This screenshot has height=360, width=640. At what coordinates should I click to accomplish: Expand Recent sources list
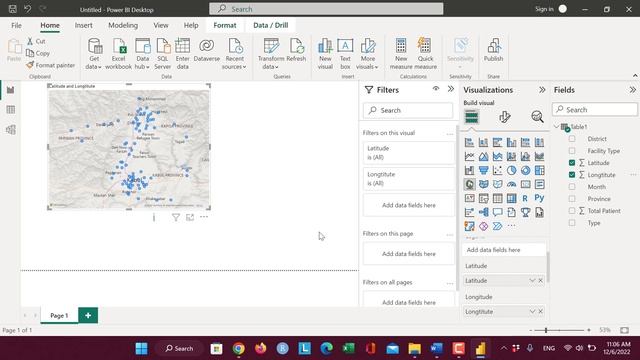click(x=234, y=54)
